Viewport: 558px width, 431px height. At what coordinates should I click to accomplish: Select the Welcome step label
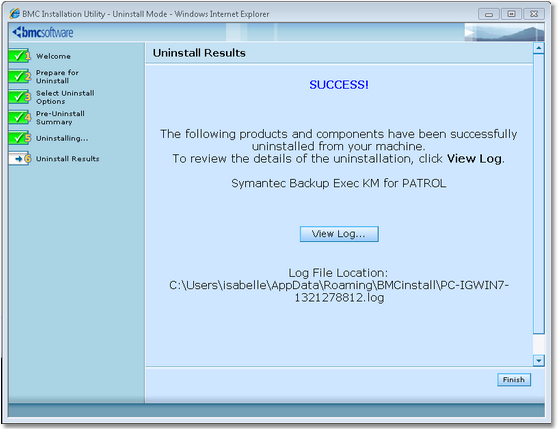(x=53, y=56)
